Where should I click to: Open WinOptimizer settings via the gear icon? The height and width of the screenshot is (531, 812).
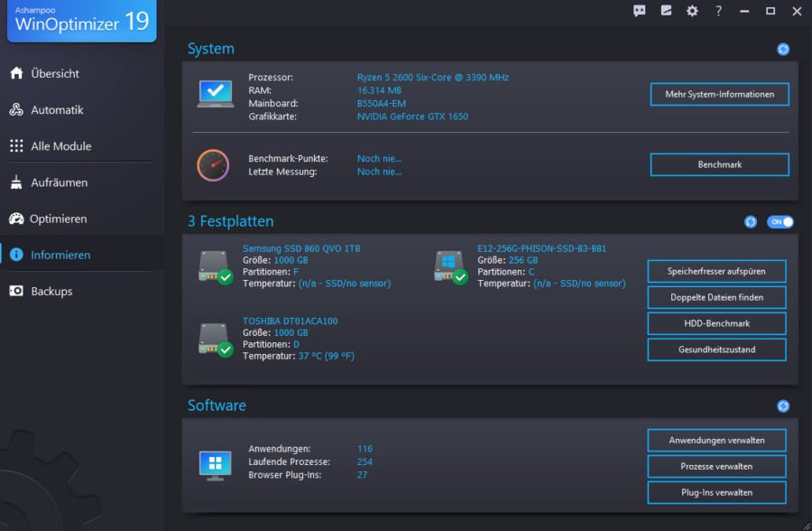(x=691, y=11)
